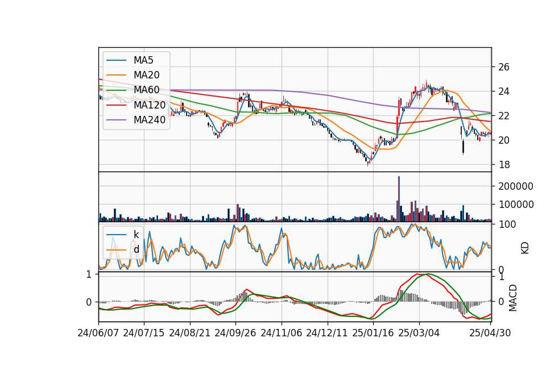Click the 25/03/04 date label
This screenshot has width=546, height=392.
tap(419, 333)
